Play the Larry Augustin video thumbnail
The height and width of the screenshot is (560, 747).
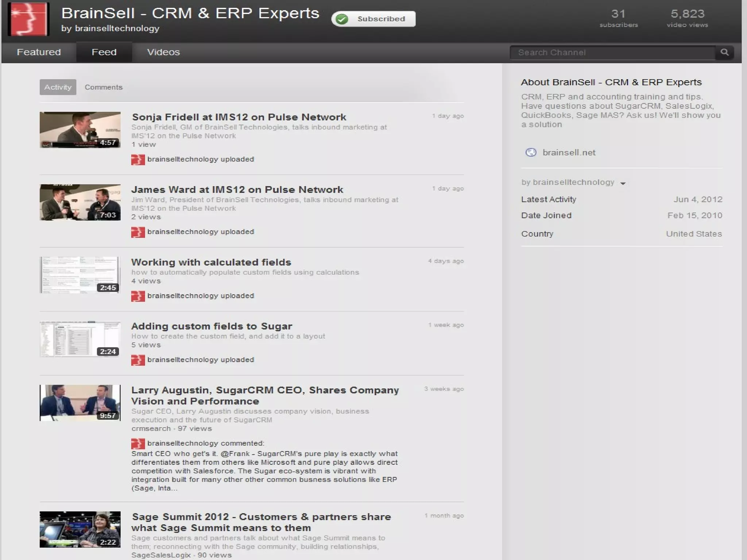point(80,403)
